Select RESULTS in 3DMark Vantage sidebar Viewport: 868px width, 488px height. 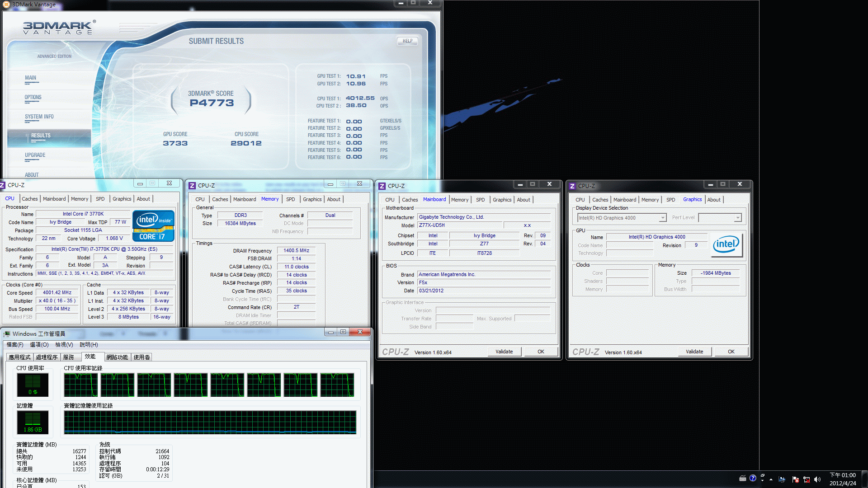tap(41, 136)
